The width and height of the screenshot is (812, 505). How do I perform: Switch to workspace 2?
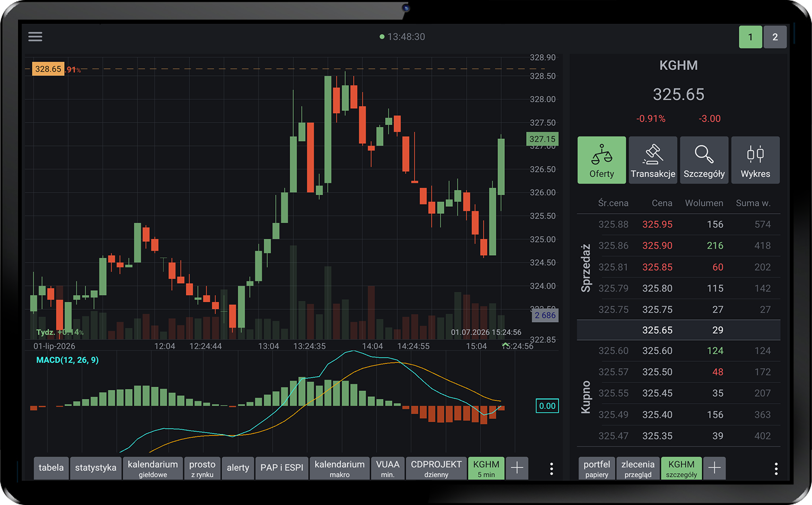click(775, 37)
